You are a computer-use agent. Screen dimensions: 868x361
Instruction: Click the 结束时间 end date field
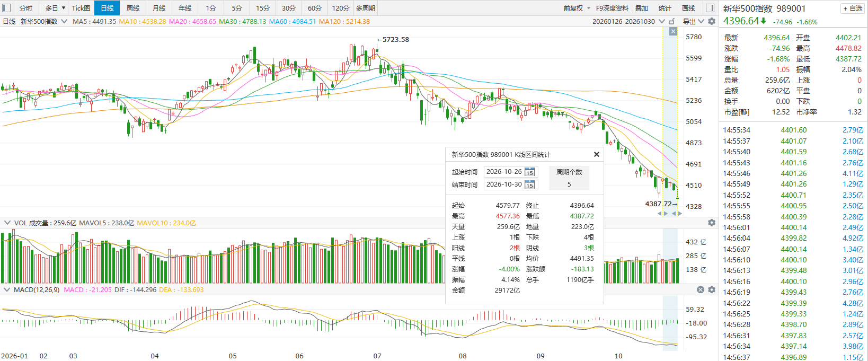511,184
